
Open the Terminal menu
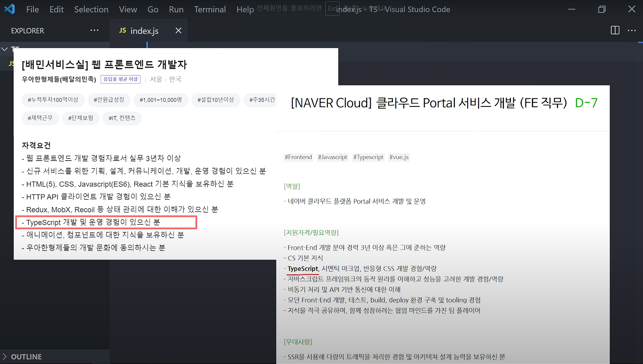pyautogui.click(x=210, y=9)
